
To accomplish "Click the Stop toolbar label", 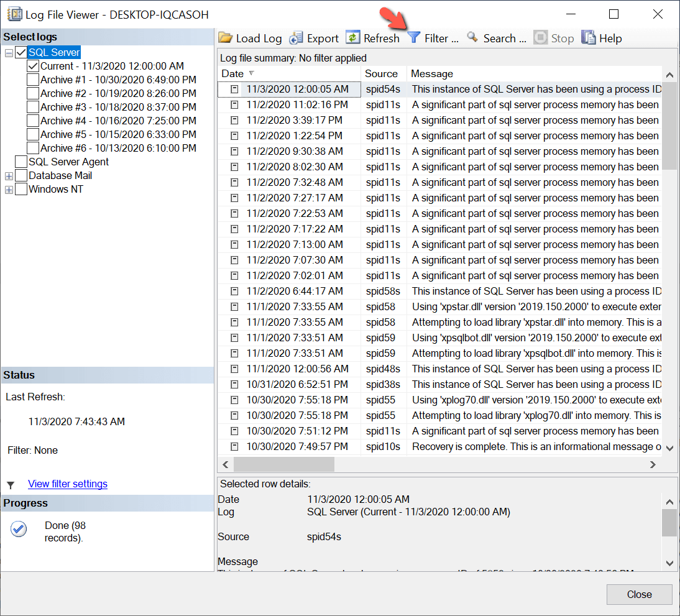I will coord(563,38).
